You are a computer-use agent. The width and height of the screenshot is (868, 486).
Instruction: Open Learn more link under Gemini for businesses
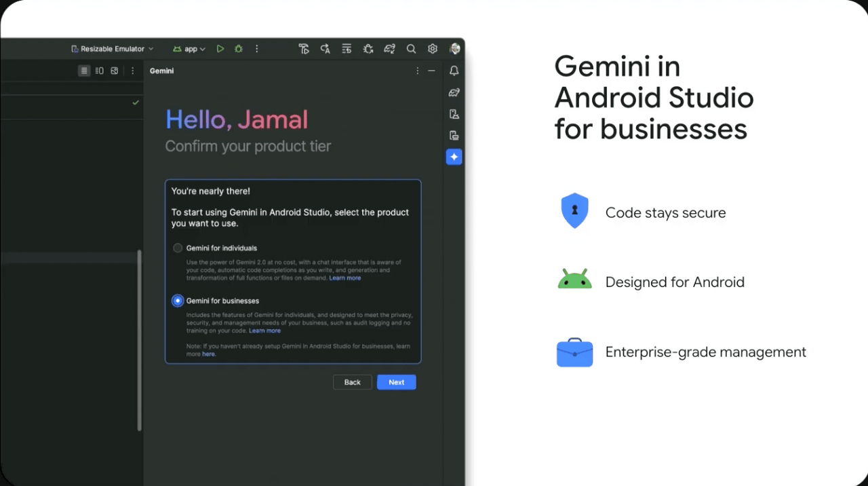click(264, 331)
